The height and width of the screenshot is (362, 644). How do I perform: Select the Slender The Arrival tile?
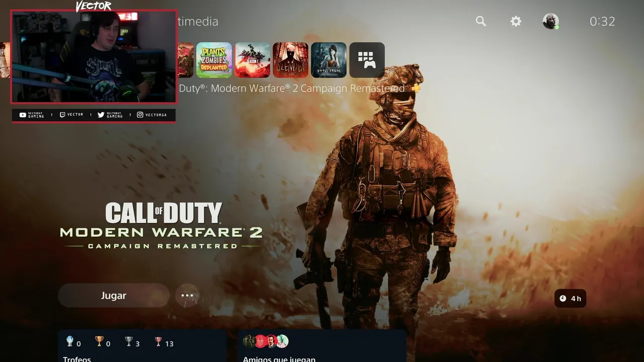point(291,60)
